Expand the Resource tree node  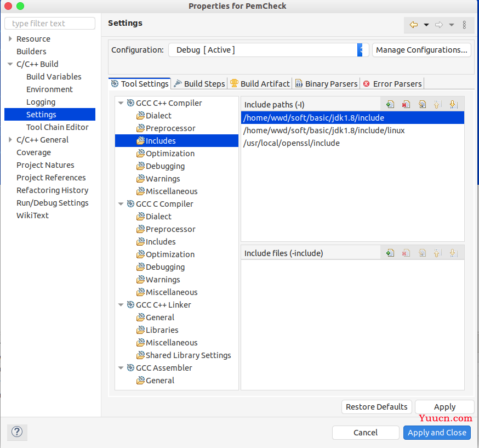10,39
